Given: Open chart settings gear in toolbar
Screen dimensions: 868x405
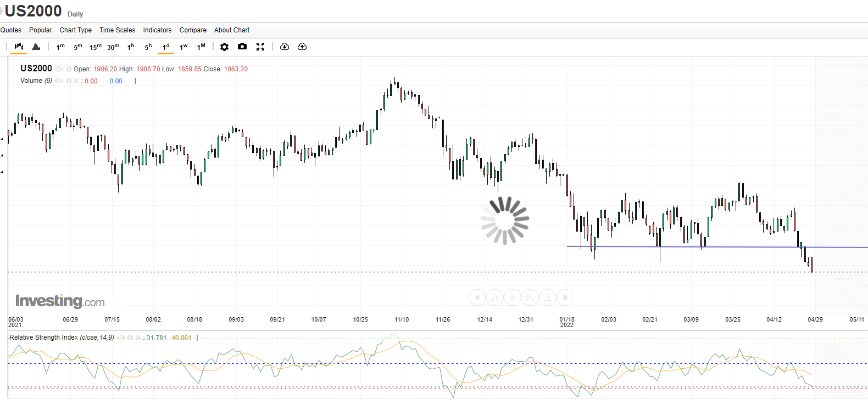Looking at the screenshot, I should [224, 47].
